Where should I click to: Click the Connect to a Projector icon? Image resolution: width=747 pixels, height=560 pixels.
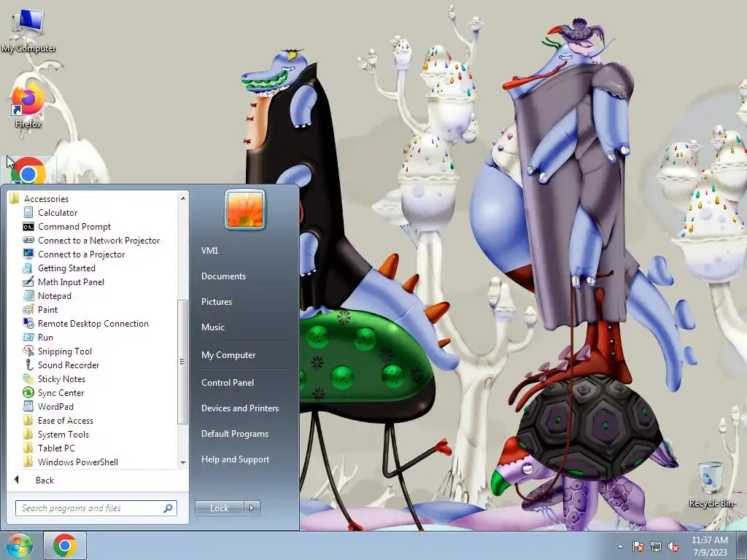click(x=28, y=254)
